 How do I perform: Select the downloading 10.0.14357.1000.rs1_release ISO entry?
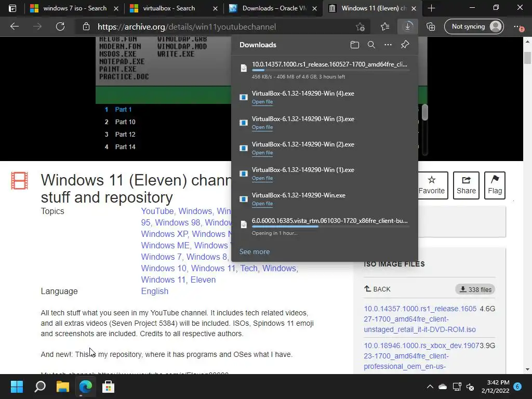pyautogui.click(x=324, y=70)
